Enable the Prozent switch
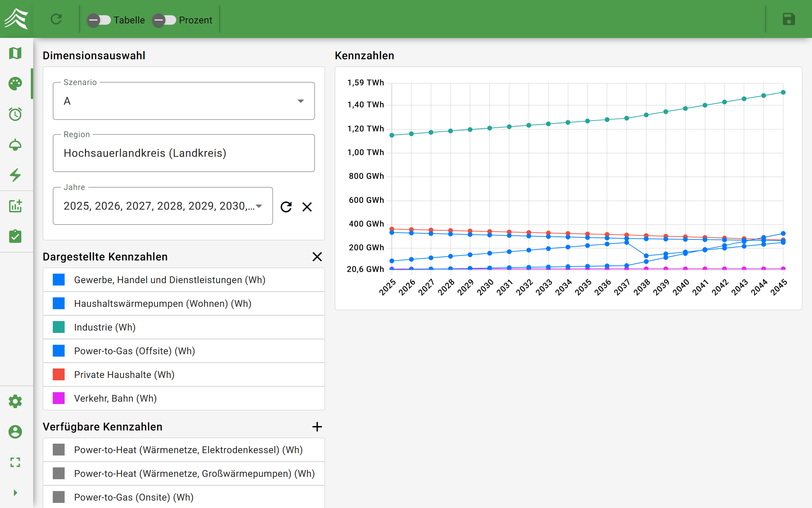This screenshot has width=812, height=508. coord(164,20)
